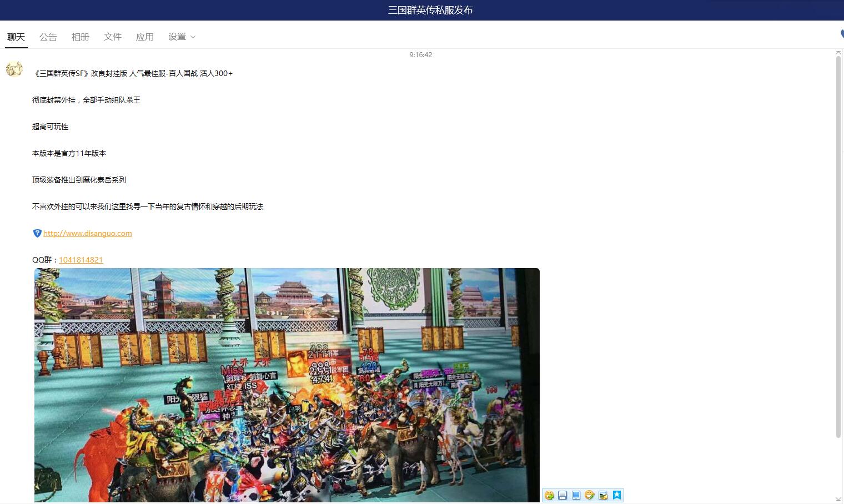Screen dimensions: 844x504
Task: Click the QQ group number 1041814821
Action: [81, 260]
